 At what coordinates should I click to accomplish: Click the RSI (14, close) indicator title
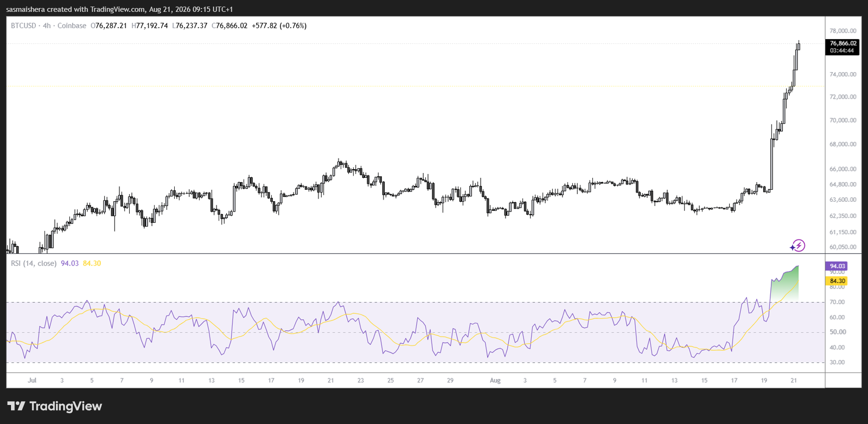click(x=34, y=264)
